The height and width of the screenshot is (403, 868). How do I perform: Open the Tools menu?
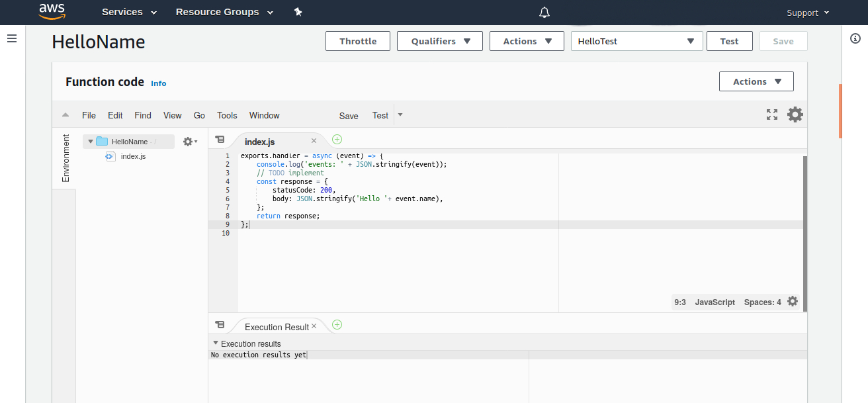[x=227, y=115]
